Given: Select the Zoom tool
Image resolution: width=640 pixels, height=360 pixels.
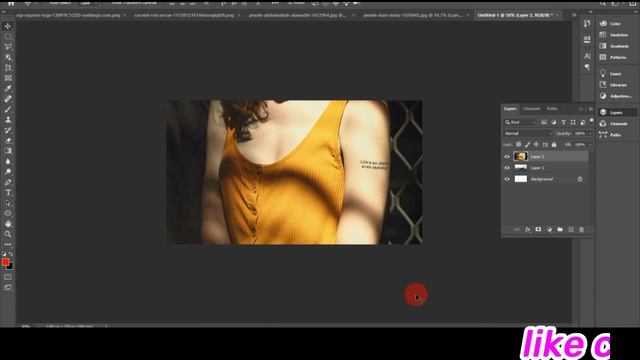Looking at the screenshot, I should point(8,234).
